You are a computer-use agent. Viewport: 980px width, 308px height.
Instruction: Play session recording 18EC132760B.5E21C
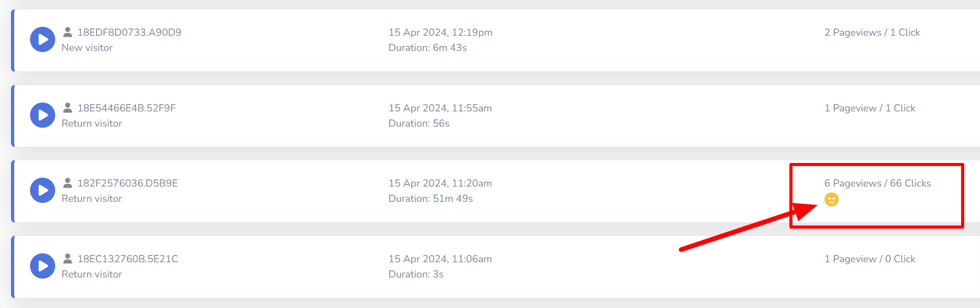pyautogui.click(x=43, y=266)
